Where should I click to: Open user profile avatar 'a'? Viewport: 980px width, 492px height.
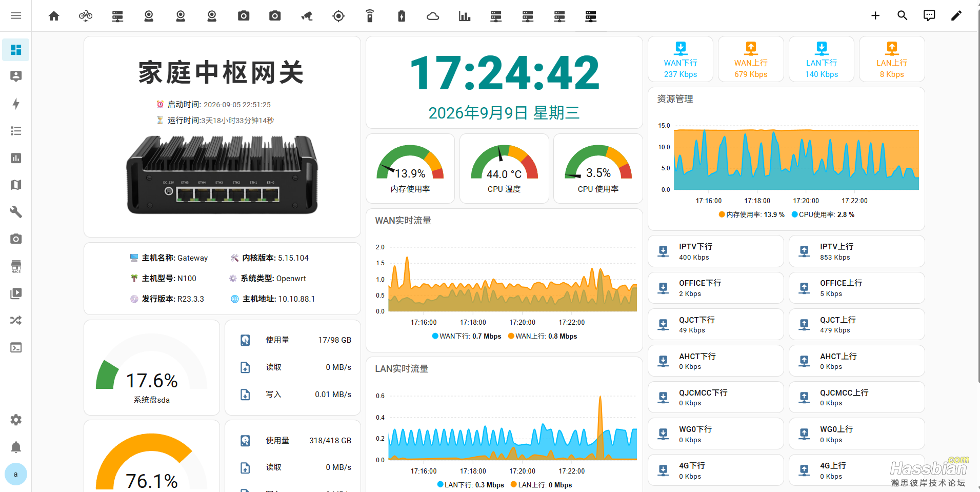tap(16, 474)
